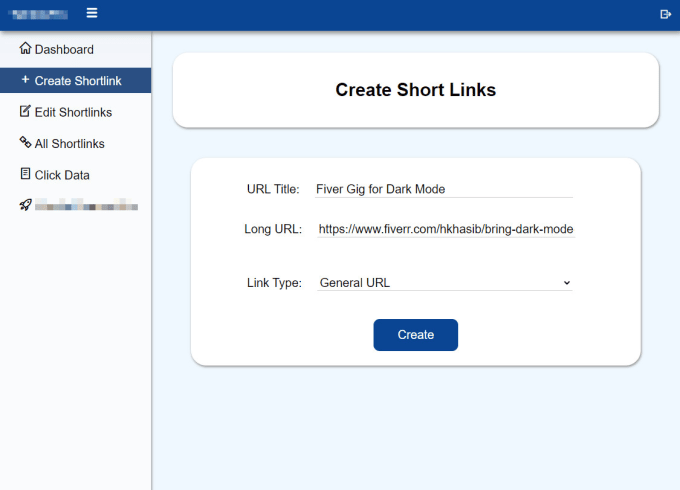Click the Link Type label
The width and height of the screenshot is (680, 490).
pos(274,283)
